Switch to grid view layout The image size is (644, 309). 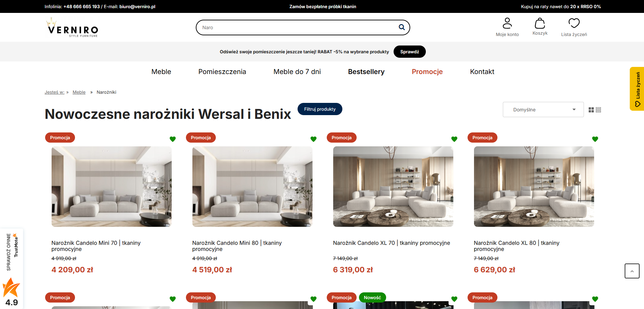(x=591, y=109)
